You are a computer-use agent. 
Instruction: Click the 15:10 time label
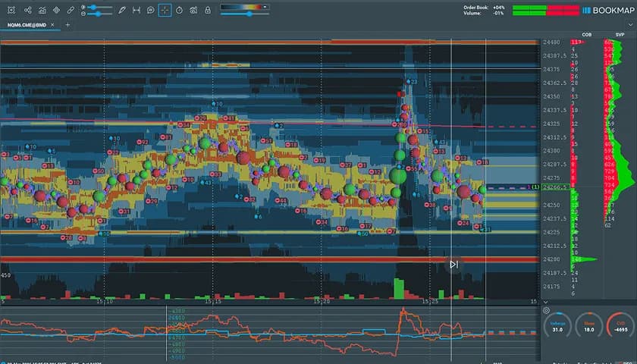pos(105,302)
